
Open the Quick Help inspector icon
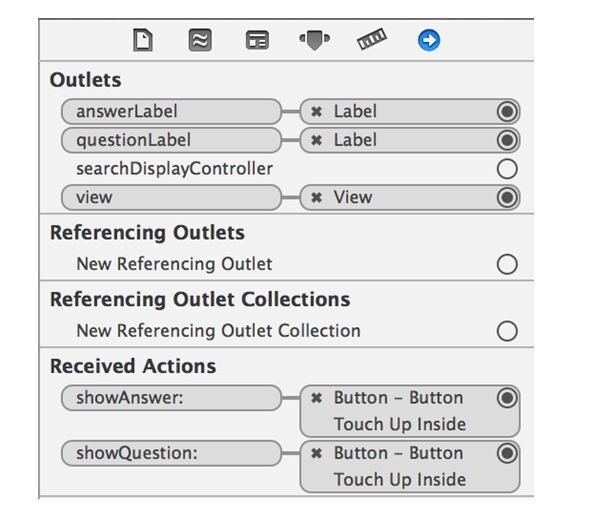[x=200, y=40]
